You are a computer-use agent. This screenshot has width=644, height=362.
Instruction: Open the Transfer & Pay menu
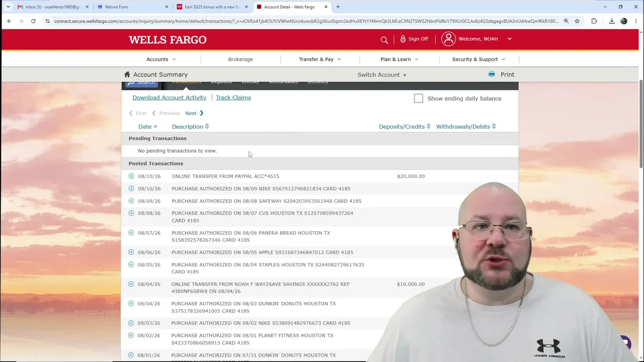(320, 59)
